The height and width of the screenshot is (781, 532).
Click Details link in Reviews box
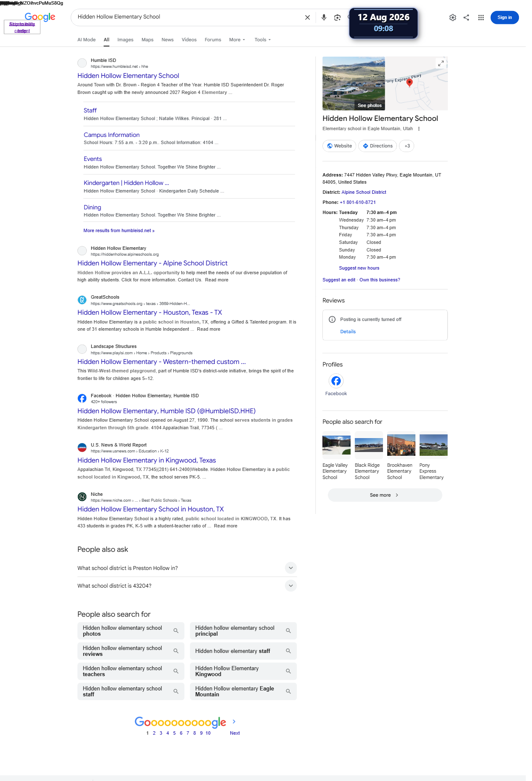click(x=348, y=332)
